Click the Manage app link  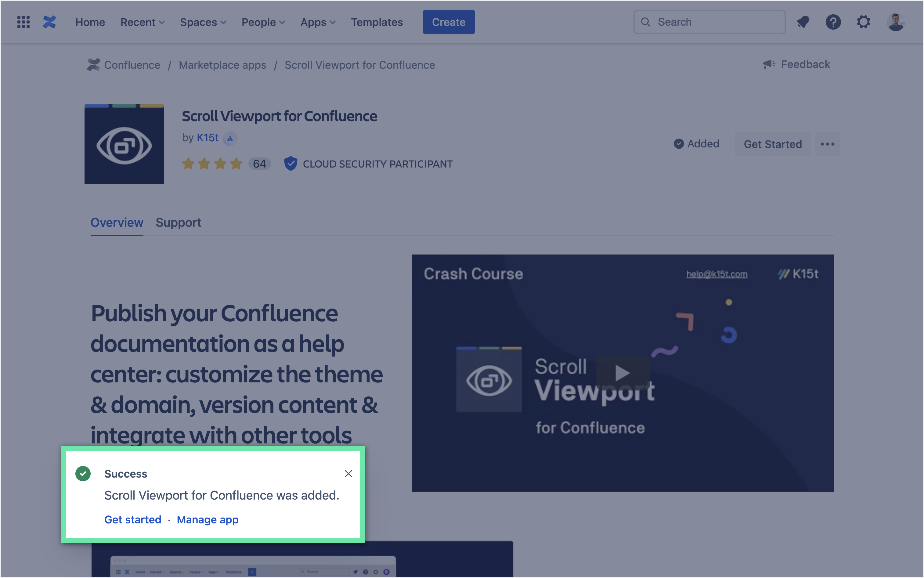pyautogui.click(x=208, y=519)
